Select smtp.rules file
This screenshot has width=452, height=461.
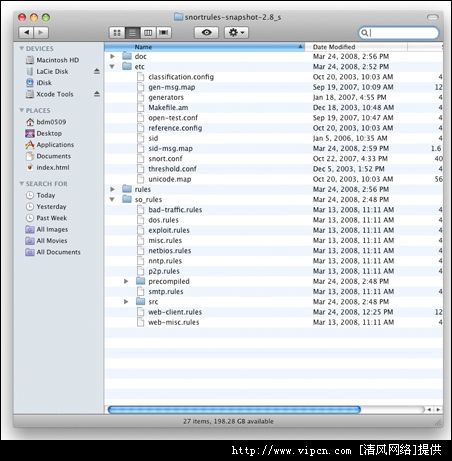(166, 292)
